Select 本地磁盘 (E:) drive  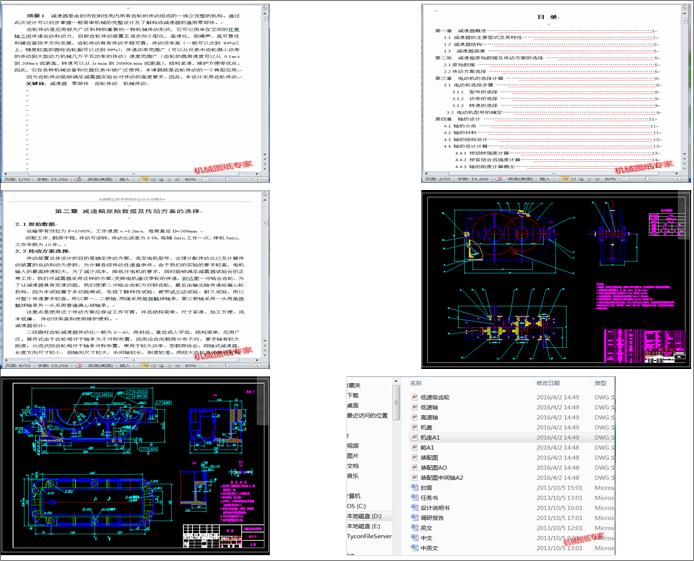[x=364, y=526]
